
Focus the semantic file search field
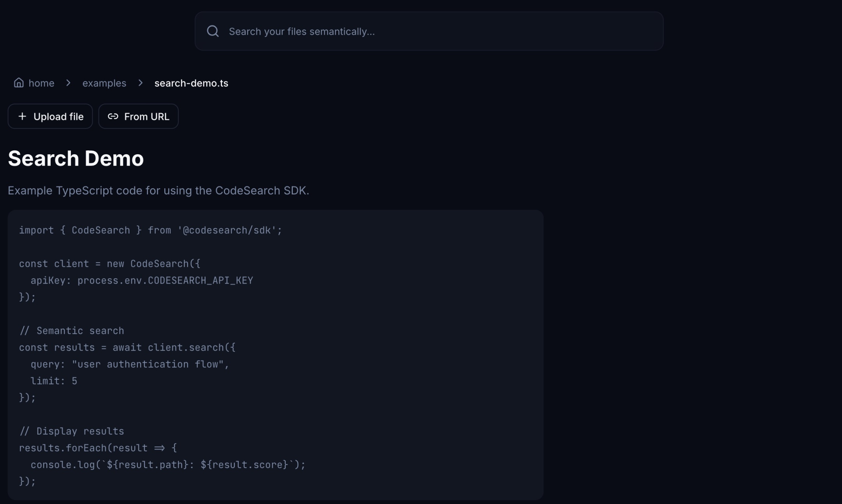(428, 31)
